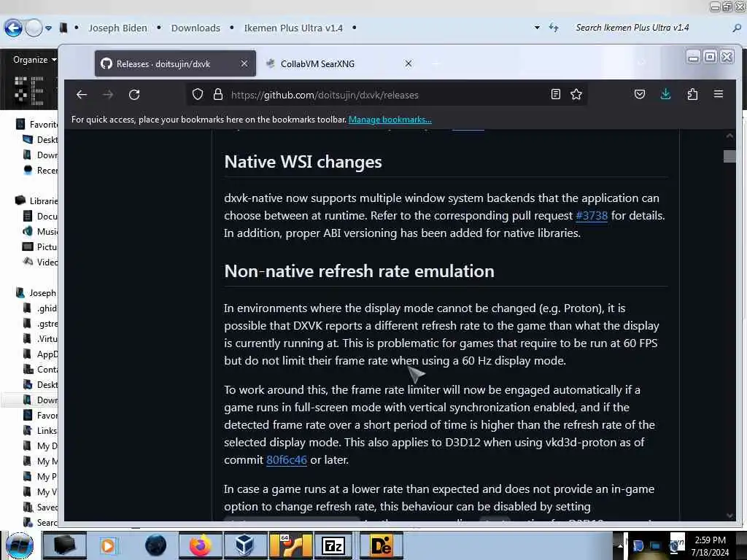Open the 64-bit yellow app taskbar icon
The image size is (747, 560).
pos(290,545)
